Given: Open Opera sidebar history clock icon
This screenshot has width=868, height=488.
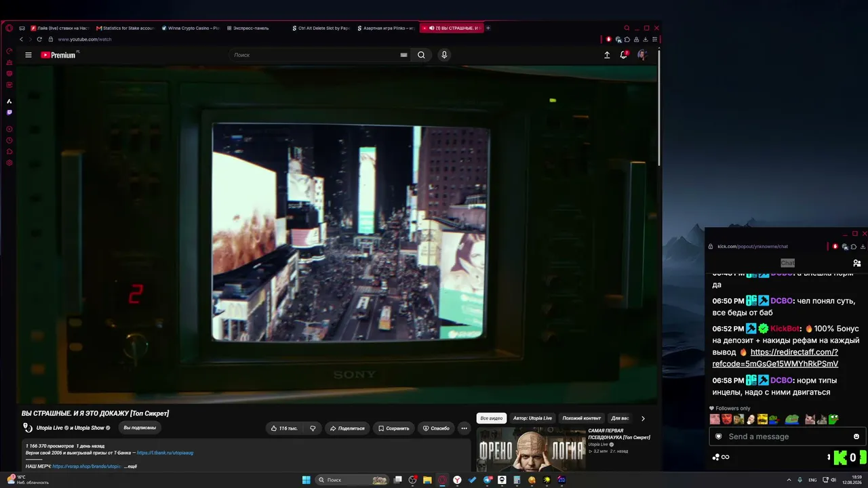Looking at the screenshot, I should coord(9,140).
